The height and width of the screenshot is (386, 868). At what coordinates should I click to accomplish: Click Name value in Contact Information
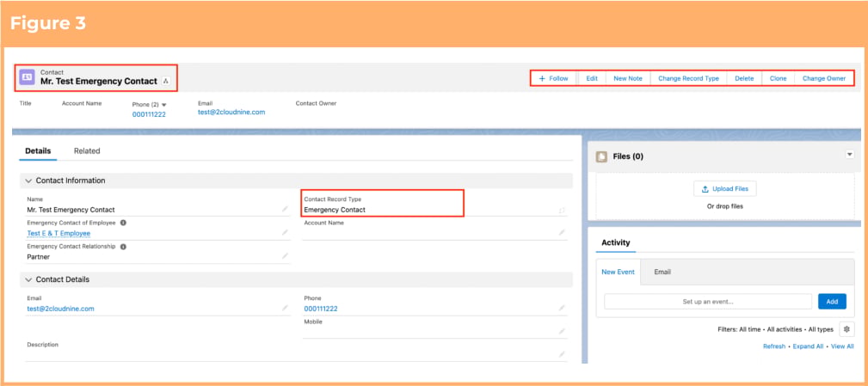tap(71, 210)
